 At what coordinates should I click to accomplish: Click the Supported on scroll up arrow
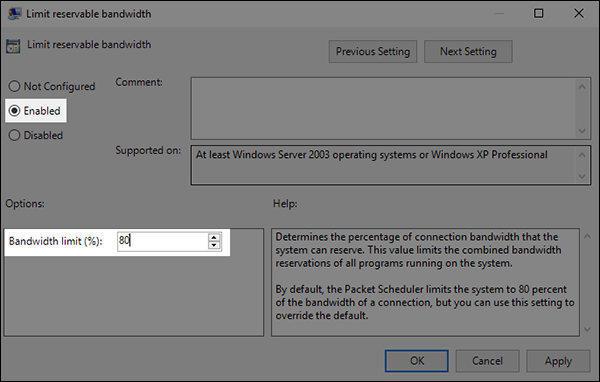click(x=582, y=155)
